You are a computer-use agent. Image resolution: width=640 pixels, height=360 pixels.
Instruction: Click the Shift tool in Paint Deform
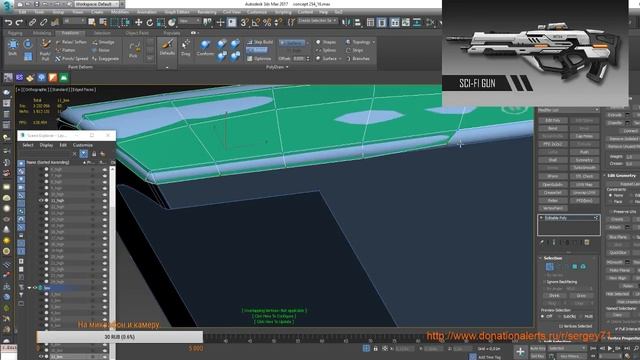(x=13, y=47)
